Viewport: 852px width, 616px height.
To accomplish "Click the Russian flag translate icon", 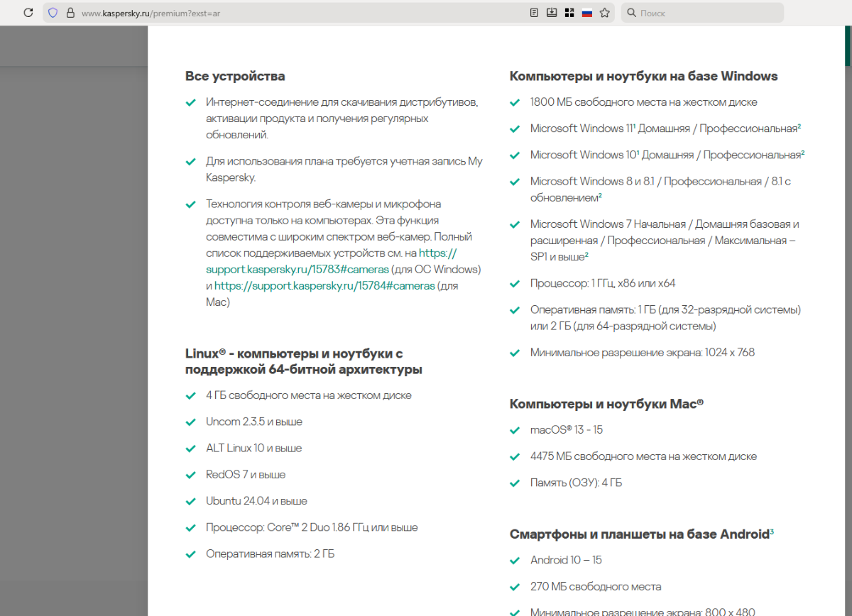I will tap(587, 13).
